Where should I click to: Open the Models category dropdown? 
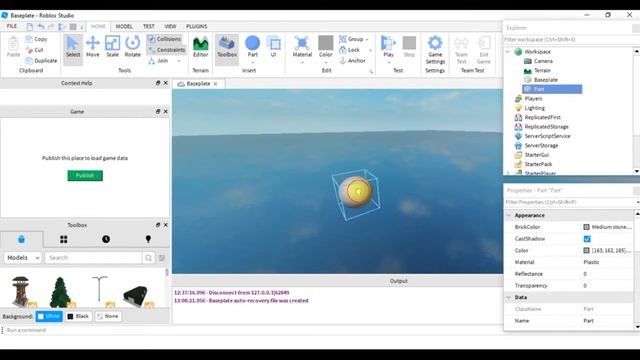point(23,258)
